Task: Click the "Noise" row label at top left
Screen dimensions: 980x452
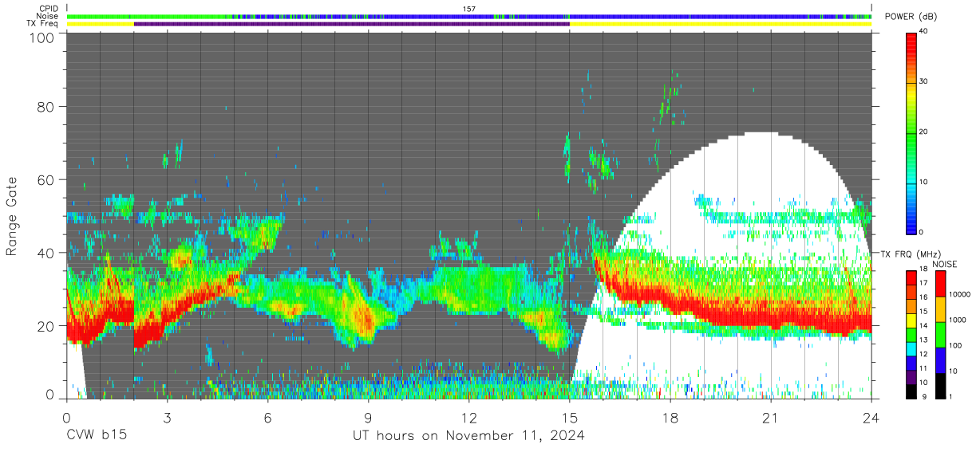Action: point(47,16)
